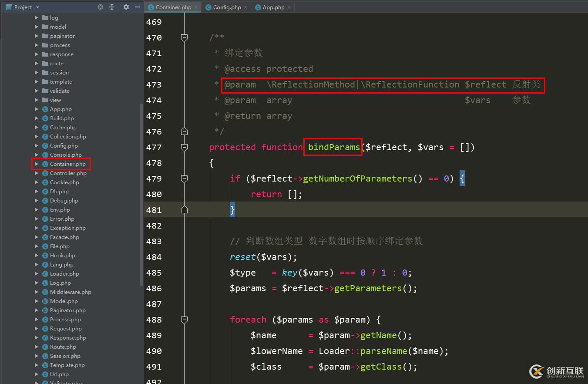
Task: Click the PHP icon on the Container.php tab
Action: pos(150,7)
